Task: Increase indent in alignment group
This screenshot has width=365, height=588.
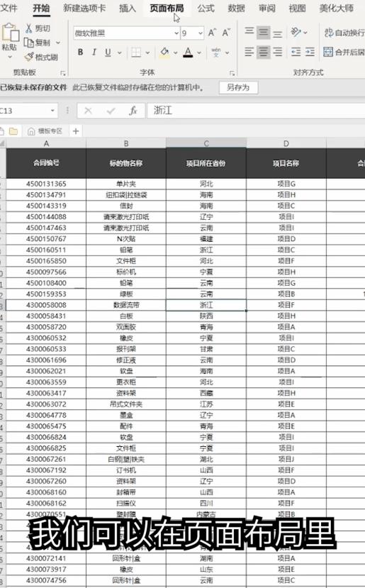Action: [310, 52]
